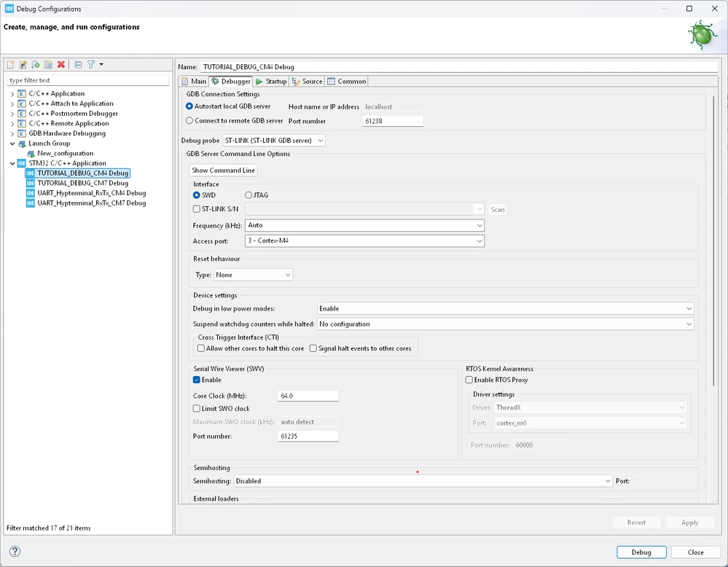Click the Show Command Line button
728x567 pixels.
(x=223, y=171)
